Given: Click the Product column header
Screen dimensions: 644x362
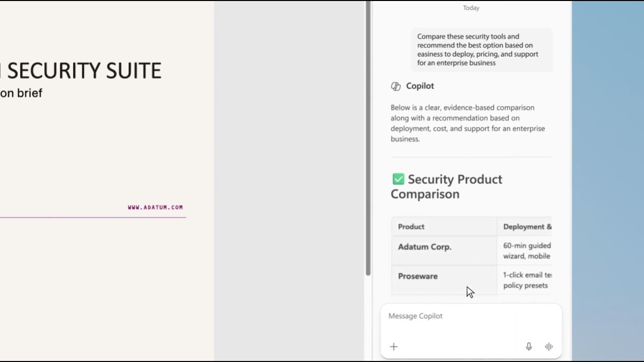Looking at the screenshot, I should click(444, 227).
